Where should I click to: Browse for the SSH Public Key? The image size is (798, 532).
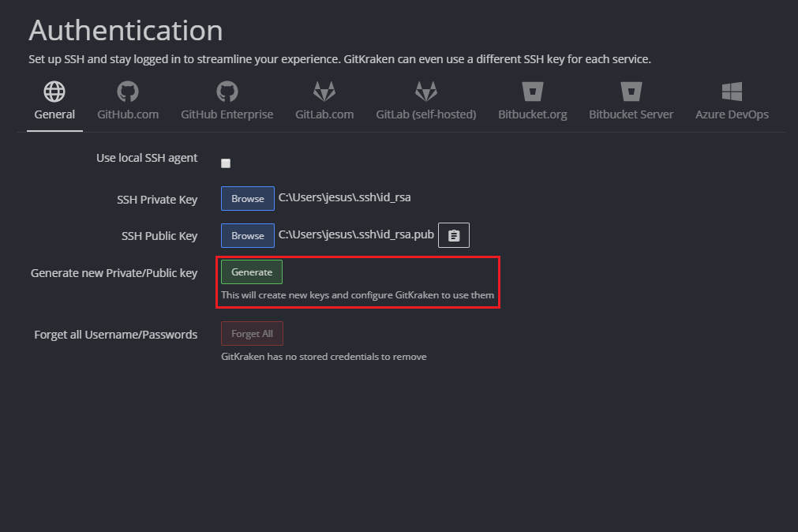248,236
